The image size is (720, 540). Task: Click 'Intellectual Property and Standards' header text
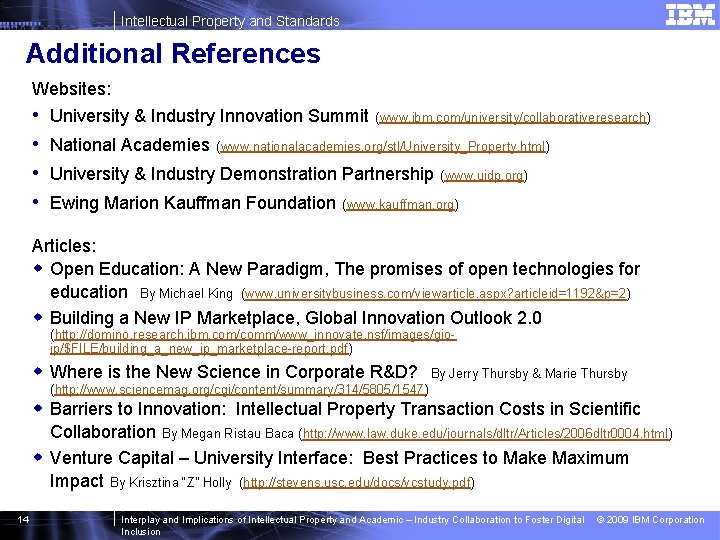tap(230, 21)
